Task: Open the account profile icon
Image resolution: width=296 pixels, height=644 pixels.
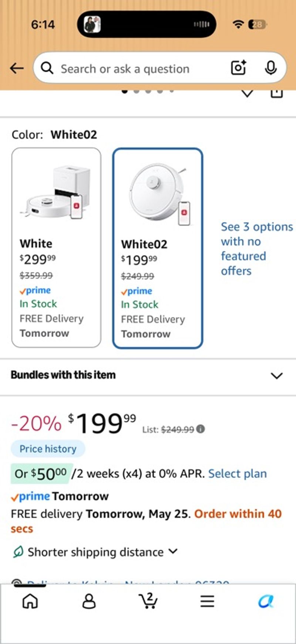Action: (x=89, y=601)
